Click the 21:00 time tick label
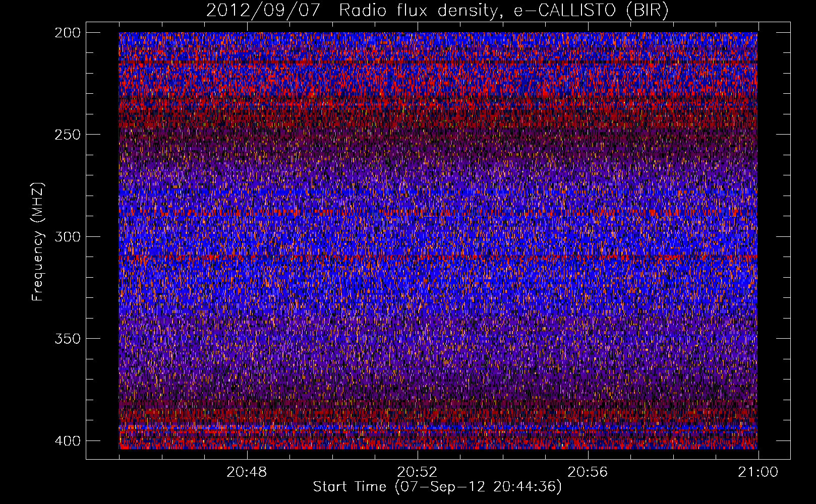The width and height of the screenshot is (816, 504). [x=758, y=472]
